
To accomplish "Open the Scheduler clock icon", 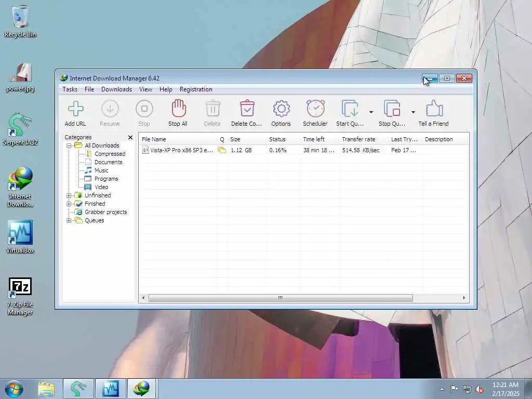I will tap(315, 113).
